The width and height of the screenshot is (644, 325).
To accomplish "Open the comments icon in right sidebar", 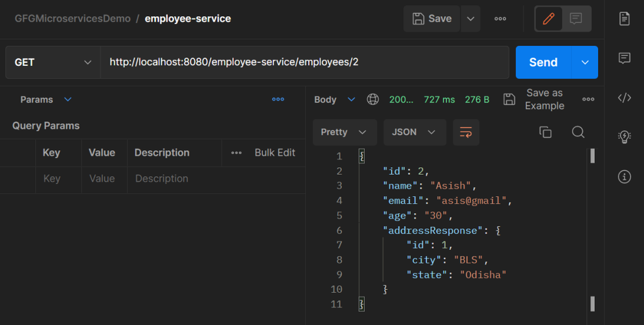I will 625,58.
